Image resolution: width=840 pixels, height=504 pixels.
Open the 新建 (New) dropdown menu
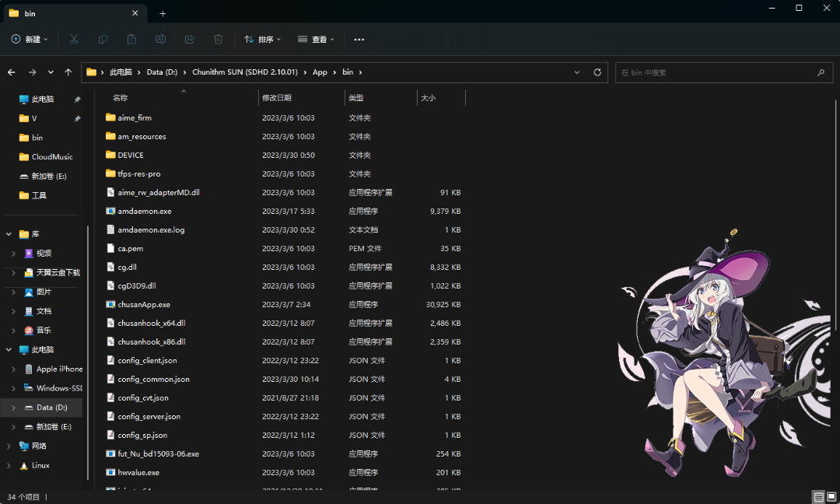click(30, 39)
